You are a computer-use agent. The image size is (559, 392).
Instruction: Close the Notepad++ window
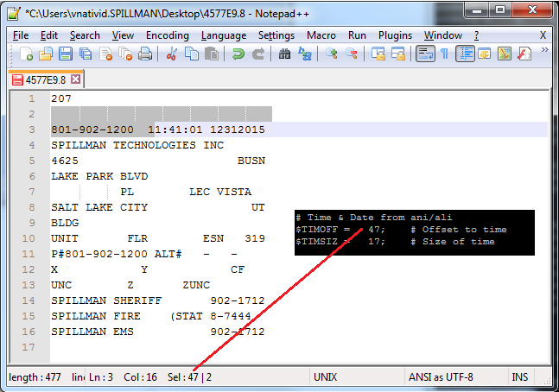pyautogui.click(x=532, y=10)
